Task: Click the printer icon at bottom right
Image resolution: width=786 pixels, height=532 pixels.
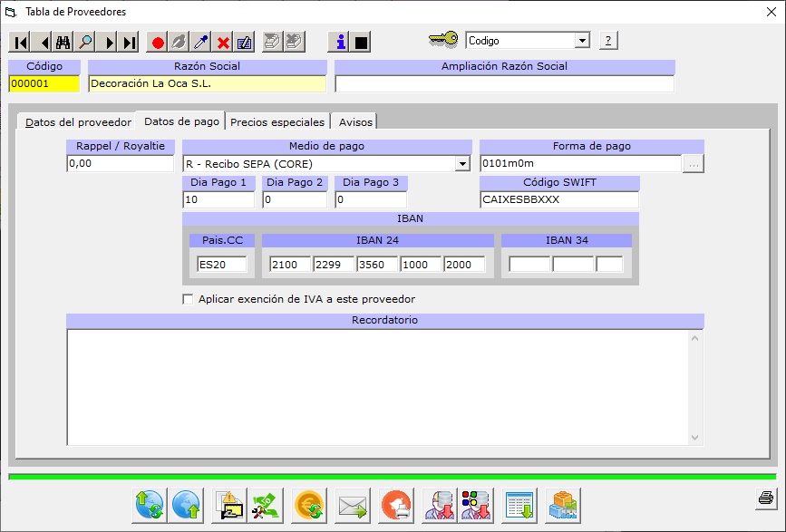Action: tap(765, 498)
